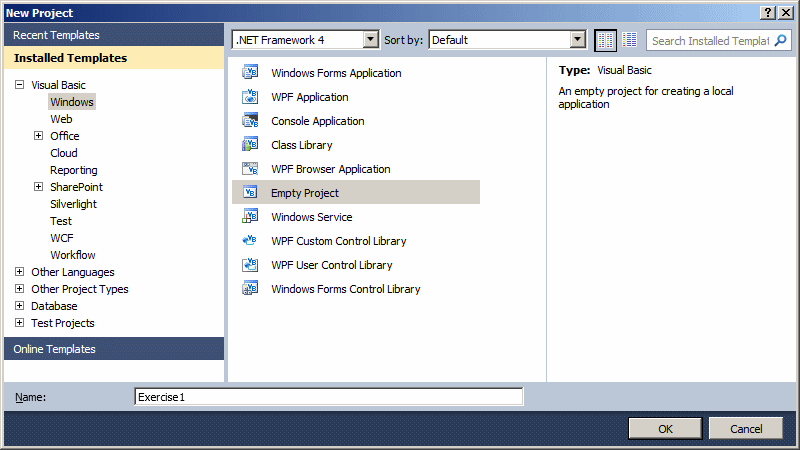The width and height of the screenshot is (800, 450).
Task: Open the Recent Templates section
Action: (x=114, y=35)
